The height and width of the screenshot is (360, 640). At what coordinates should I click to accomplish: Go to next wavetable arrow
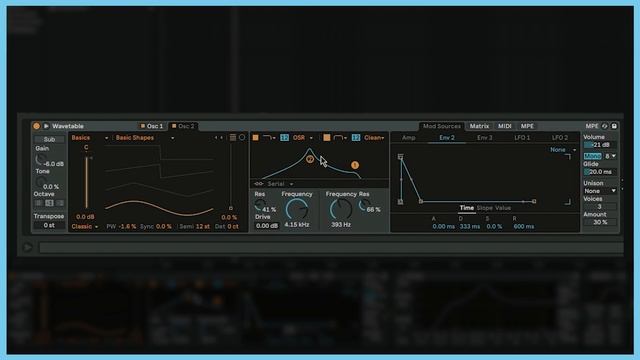point(222,138)
